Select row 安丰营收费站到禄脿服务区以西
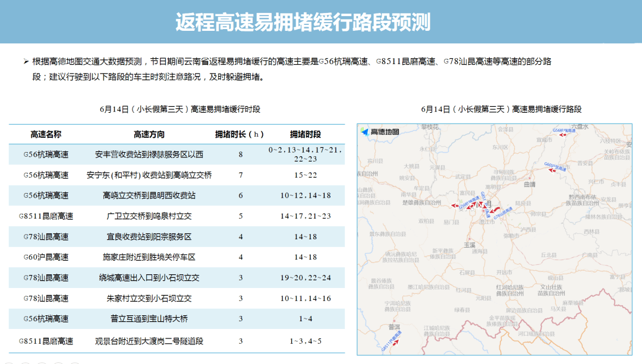 149,154
